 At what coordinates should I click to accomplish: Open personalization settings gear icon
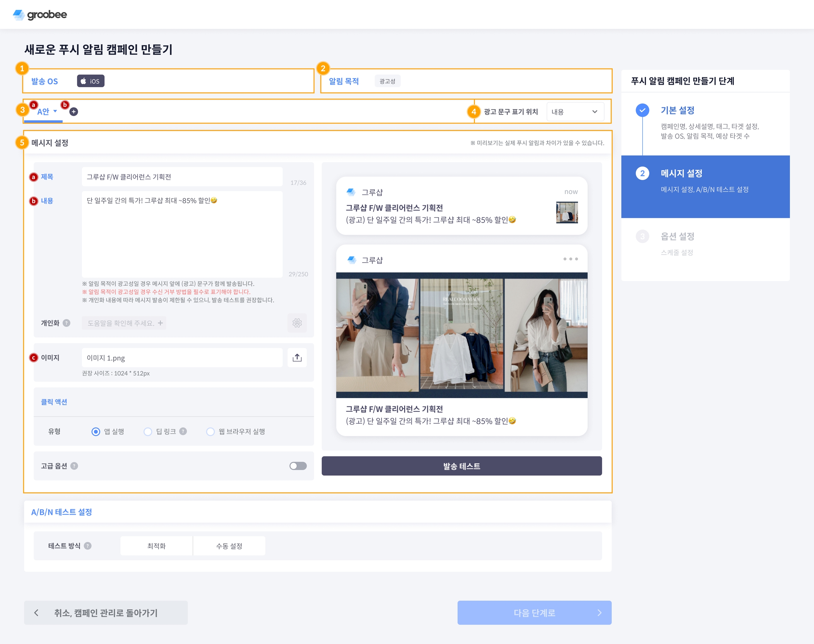pos(297,323)
